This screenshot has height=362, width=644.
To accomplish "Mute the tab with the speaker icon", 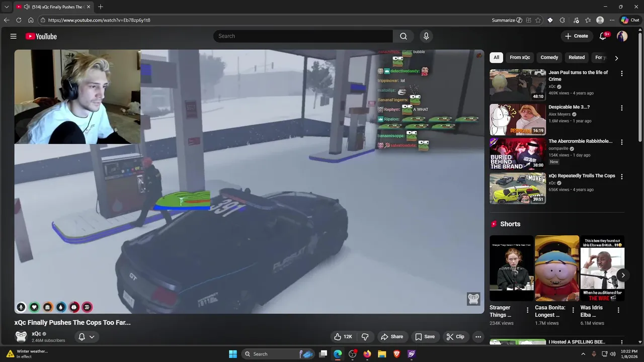I will click(26, 7).
